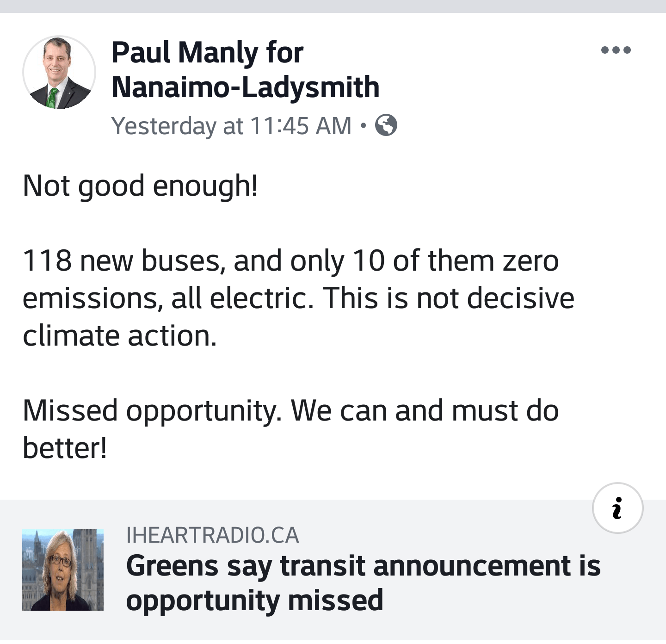The width and height of the screenshot is (666, 644).
Task: Click the "opportunity missed" headline line
Action: [x=254, y=600]
